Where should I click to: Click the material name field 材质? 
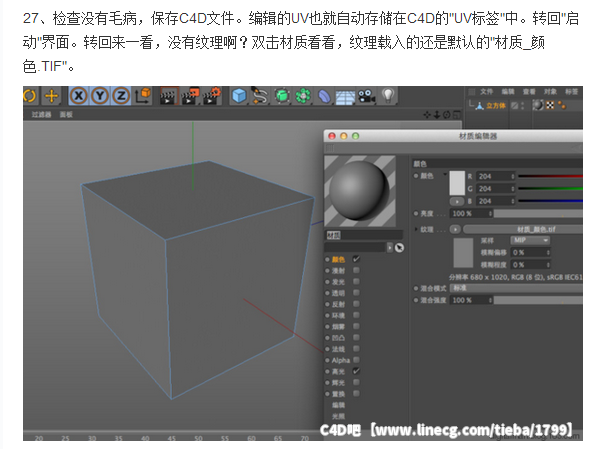coord(364,235)
